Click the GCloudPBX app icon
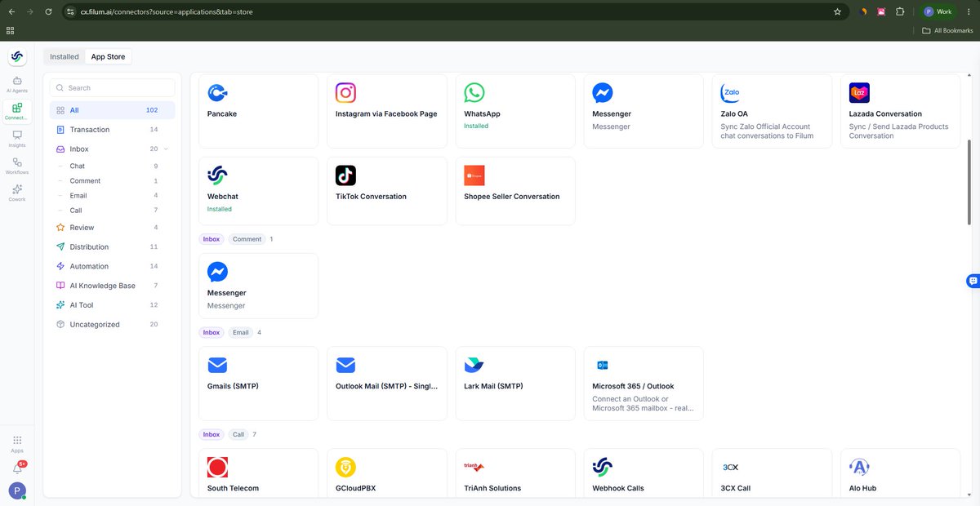The width and height of the screenshot is (980, 506). 345,467
